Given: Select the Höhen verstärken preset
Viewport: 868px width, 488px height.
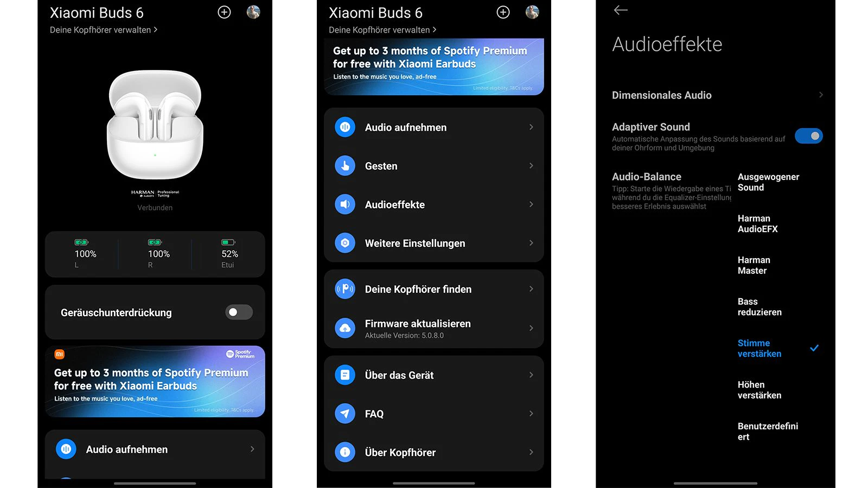Looking at the screenshot, I should click(x=759, y=390).
